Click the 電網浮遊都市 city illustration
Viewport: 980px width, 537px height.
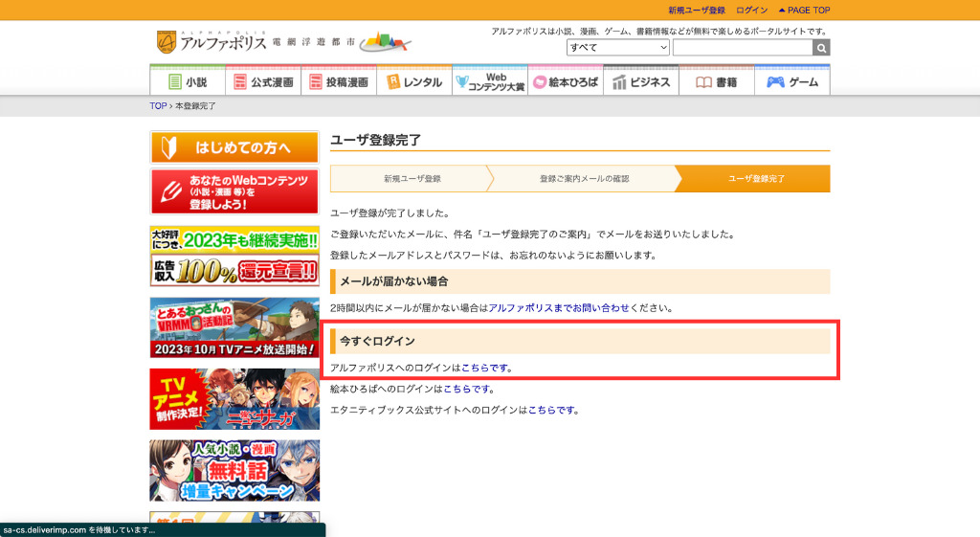click(x=387, y=42)
